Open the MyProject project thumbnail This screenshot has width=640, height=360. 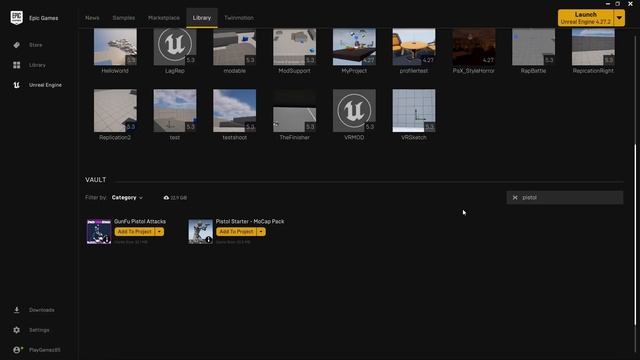pos(354,47)
